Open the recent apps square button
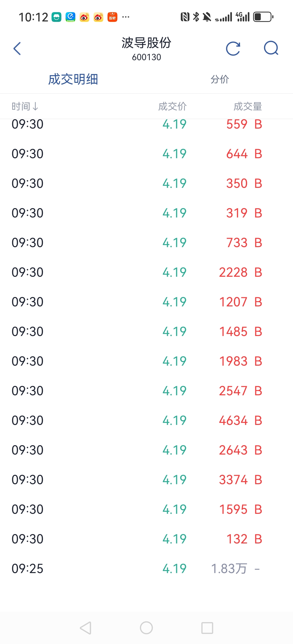Screen dimensions: 293x644 coord(207,628)
